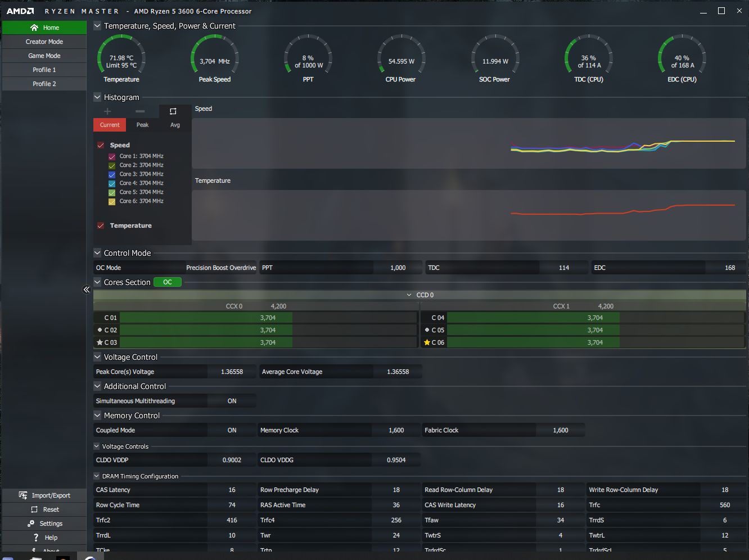Click the Coupled Mode ON value
The image size is (749, 560).
pos(232,430)
